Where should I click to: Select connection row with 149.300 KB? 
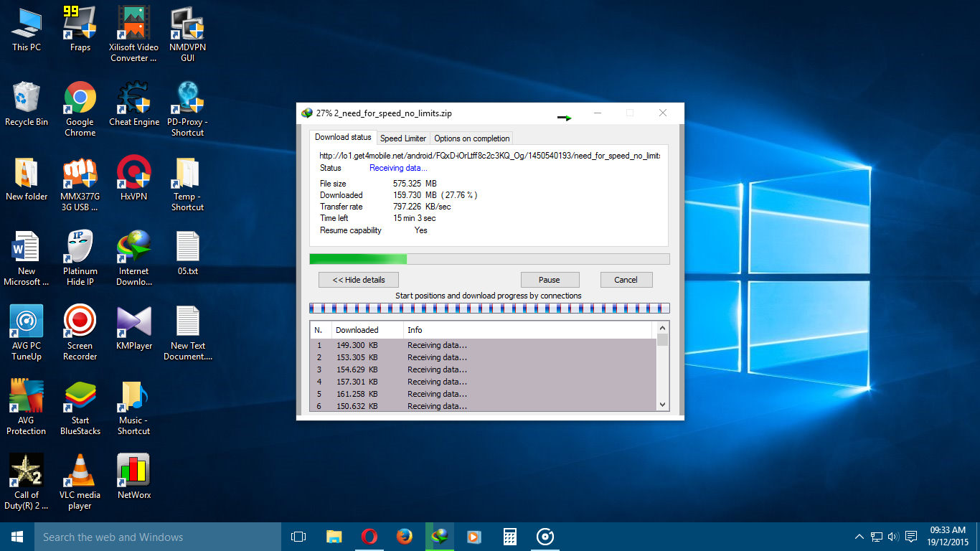click(484, 345)
